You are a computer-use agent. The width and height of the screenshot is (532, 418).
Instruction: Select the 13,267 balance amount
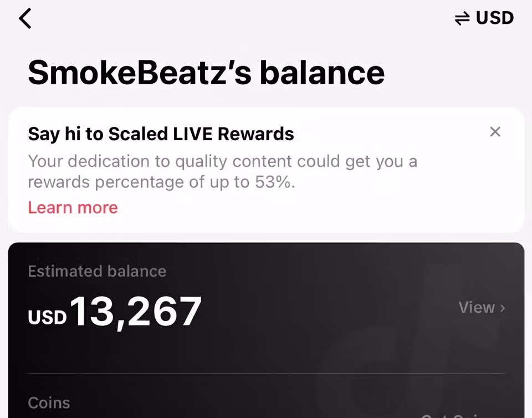[x=136, y=312]
